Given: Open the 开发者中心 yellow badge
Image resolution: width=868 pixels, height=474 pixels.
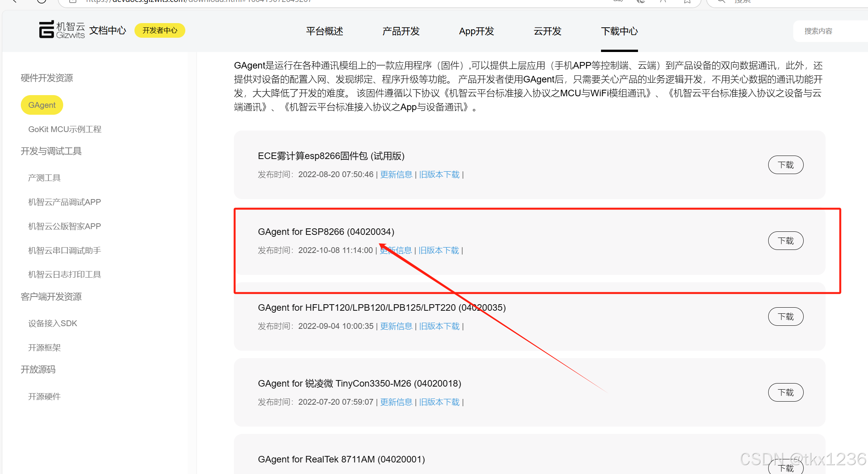Looking at the screenshot, I should tap(159, 30).
